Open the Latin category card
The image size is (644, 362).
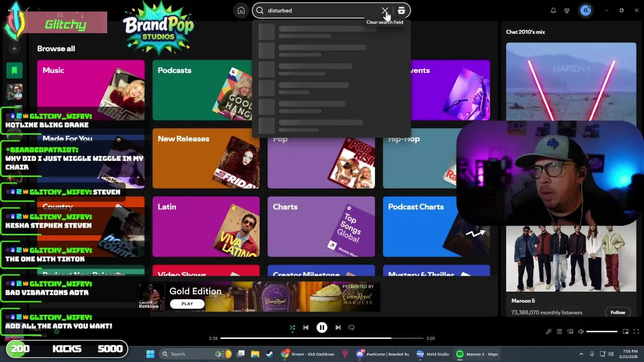206,227
